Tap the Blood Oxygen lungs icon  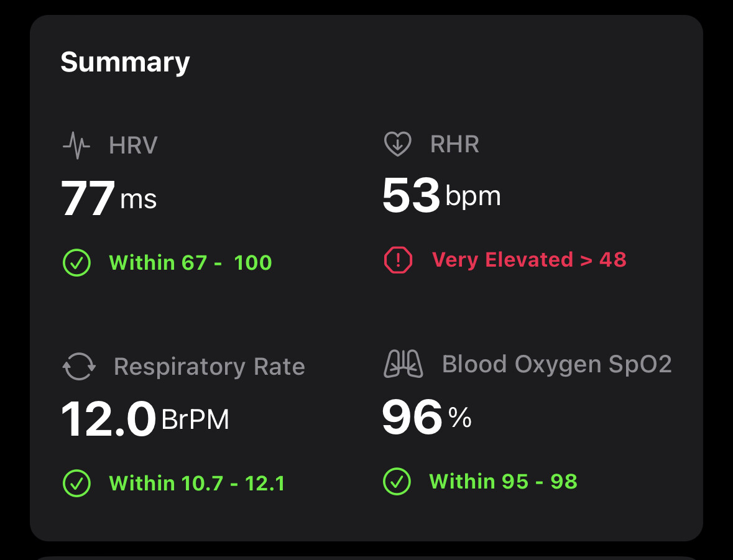[403, 364]
